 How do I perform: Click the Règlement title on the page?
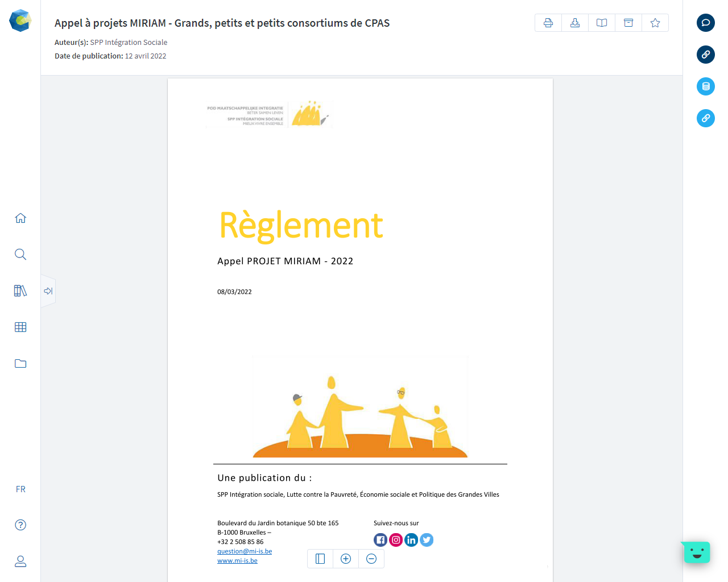click(x=301, y=226)
